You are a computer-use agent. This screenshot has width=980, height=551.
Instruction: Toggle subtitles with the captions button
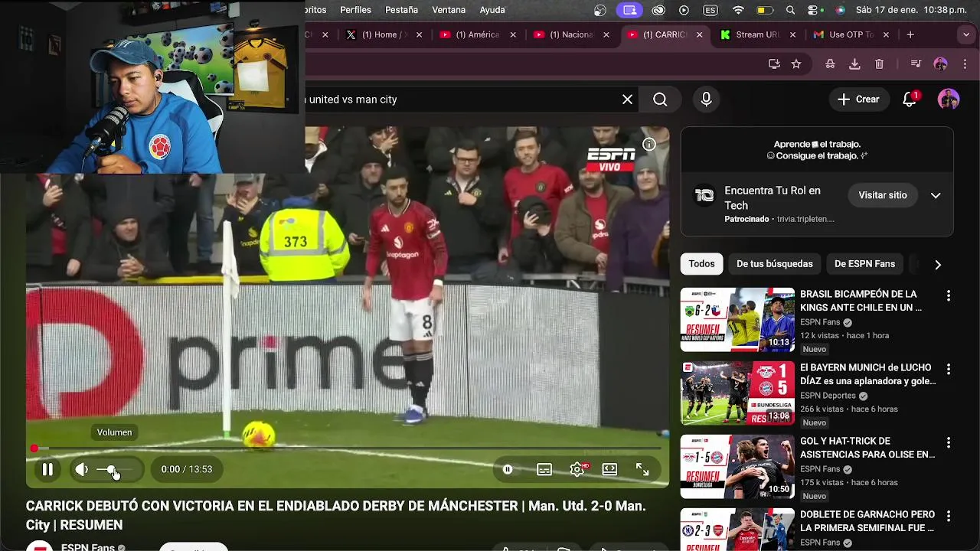point(544,469)
